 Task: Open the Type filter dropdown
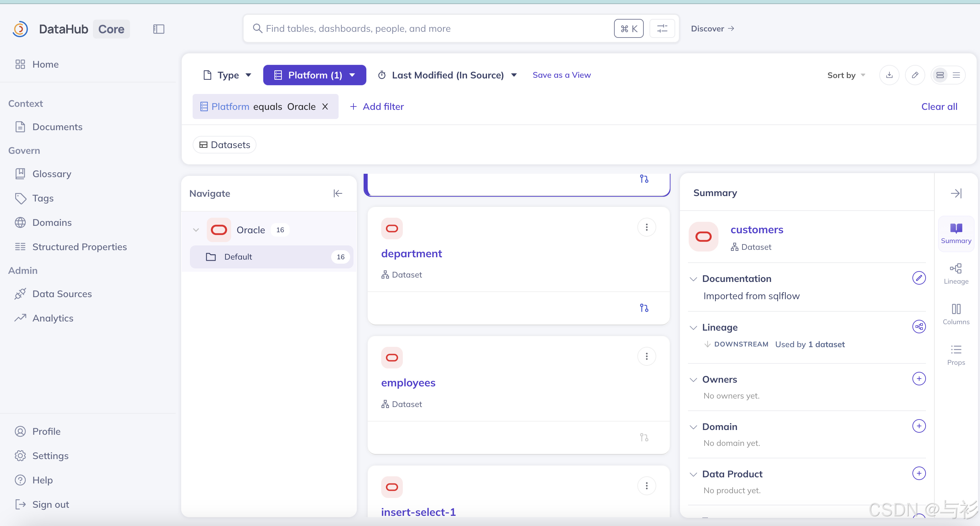[x=227, y=75]
